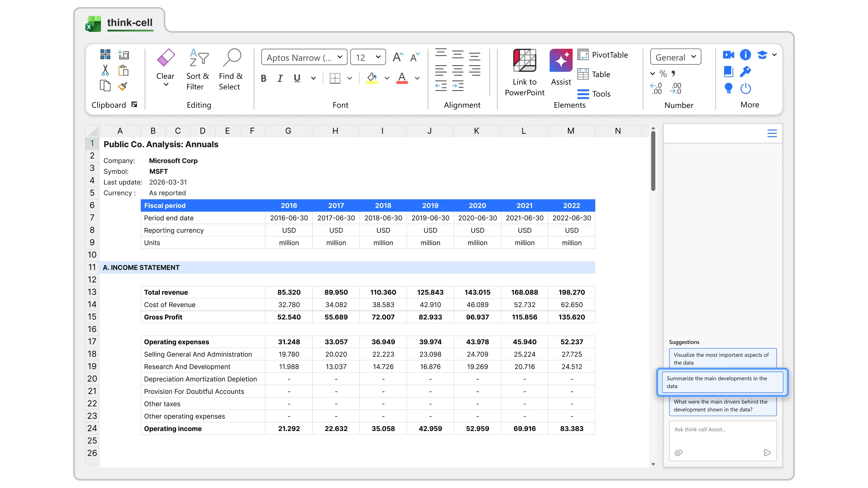Viewport: 868px width, 488px height.
Task: Increase font size with the larger A icon
Action: coord(398,57)
